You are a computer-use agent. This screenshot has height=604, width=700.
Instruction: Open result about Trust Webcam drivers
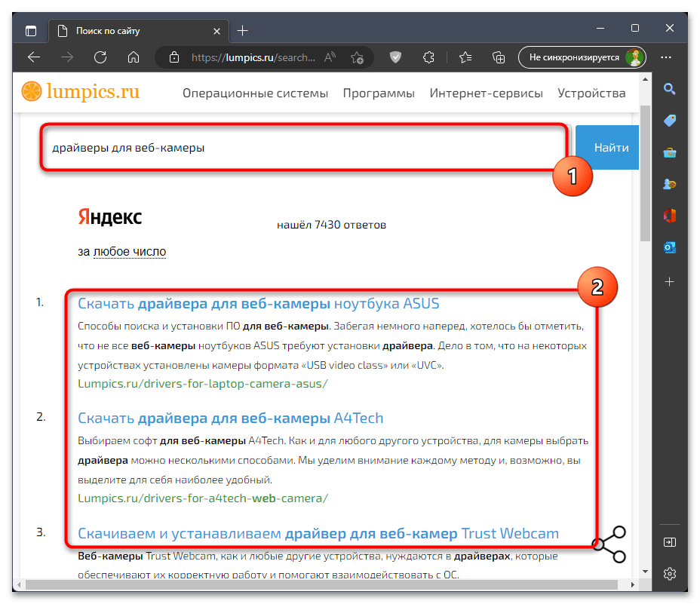click(318, 533)
